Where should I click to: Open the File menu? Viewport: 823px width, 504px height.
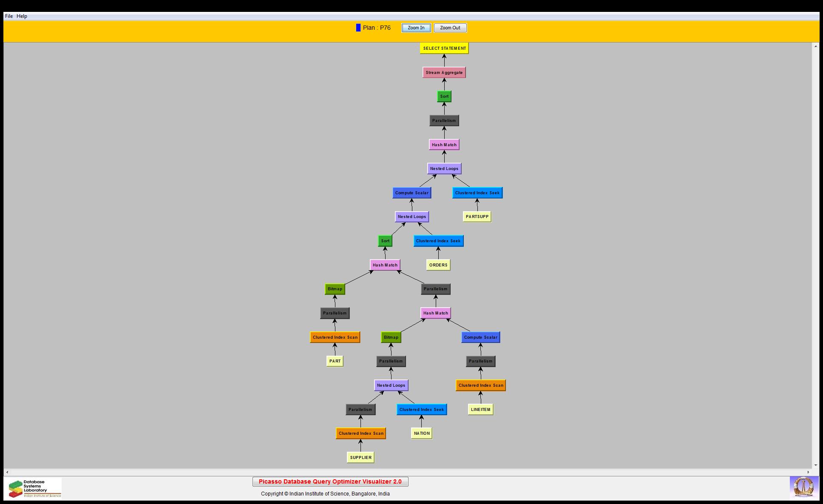point(9,16)
